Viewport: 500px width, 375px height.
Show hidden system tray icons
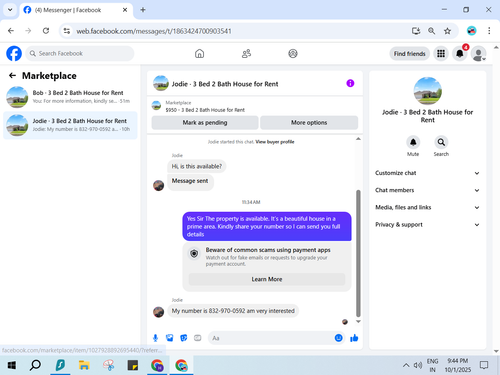click(406, 366)
